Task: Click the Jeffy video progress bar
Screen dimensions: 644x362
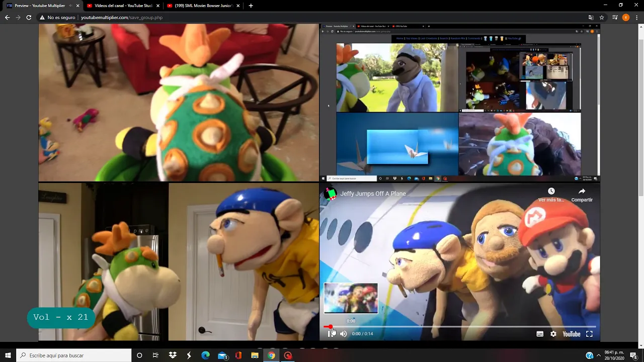Action: point(460,327)
